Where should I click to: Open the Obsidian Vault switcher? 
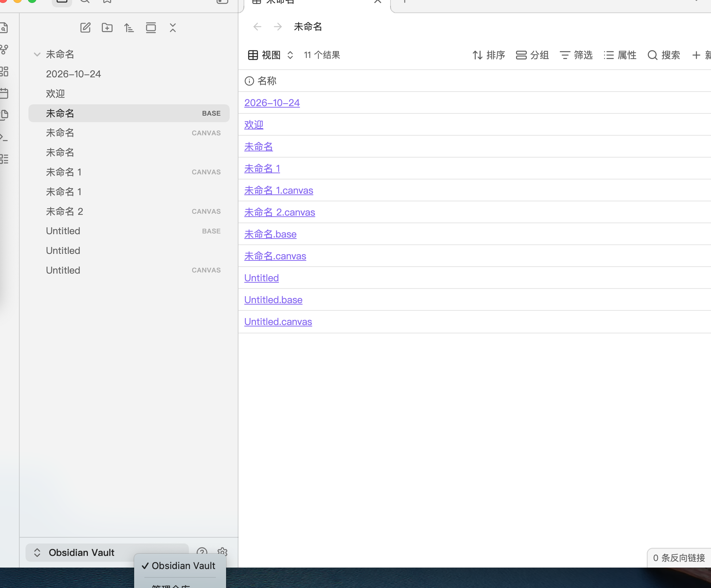click(107, 553)
